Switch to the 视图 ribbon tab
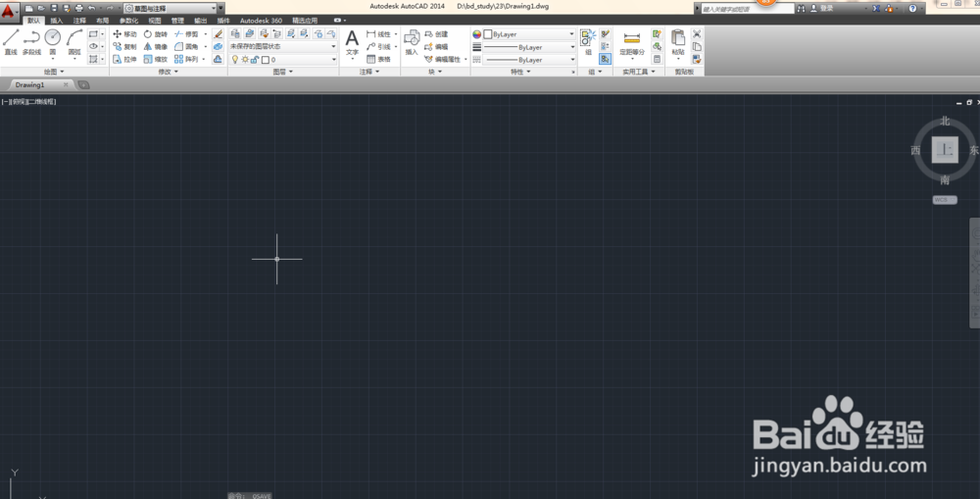The image size is (980, 499). tap(155, 21)
